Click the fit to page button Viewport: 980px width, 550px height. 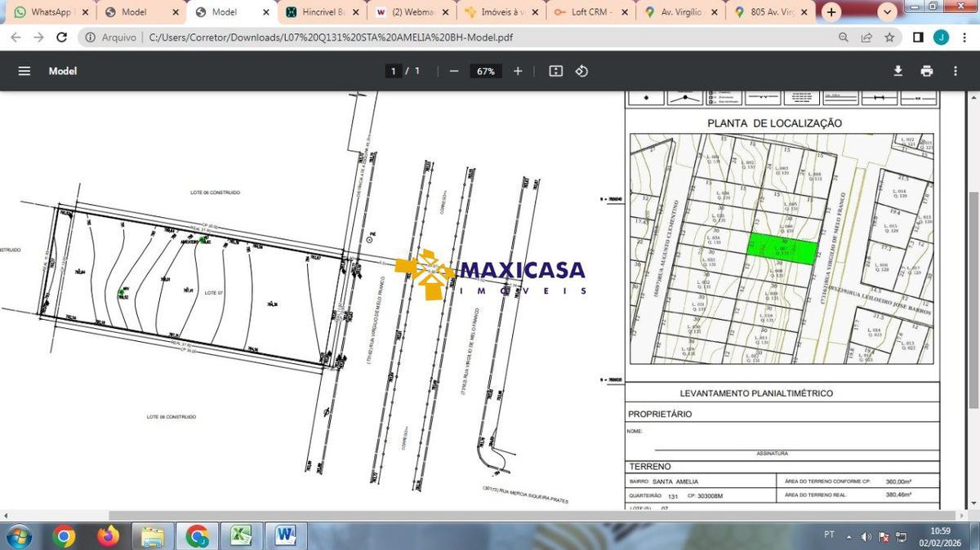pyautogui.click(x=556, y=71)
